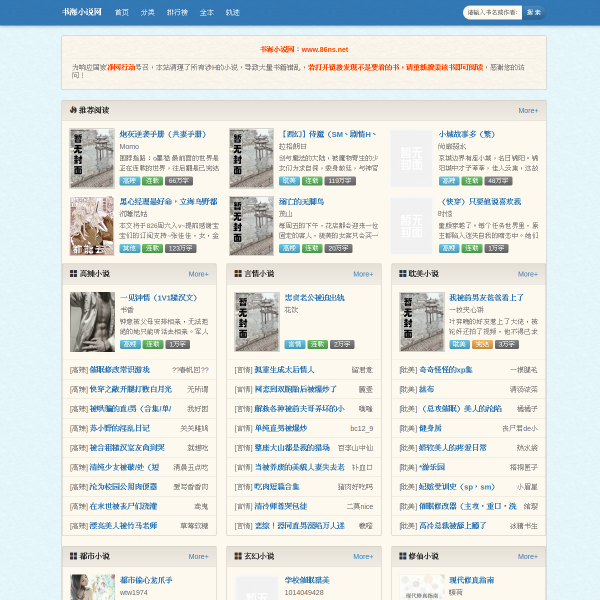Click the 123万字 word-count badge
The image size is (600, 600).
(181, 248)
